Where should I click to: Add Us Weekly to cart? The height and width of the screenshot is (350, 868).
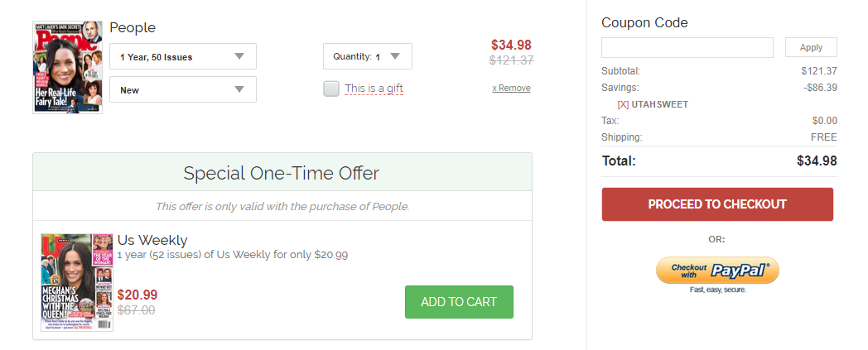pos(459,302)
